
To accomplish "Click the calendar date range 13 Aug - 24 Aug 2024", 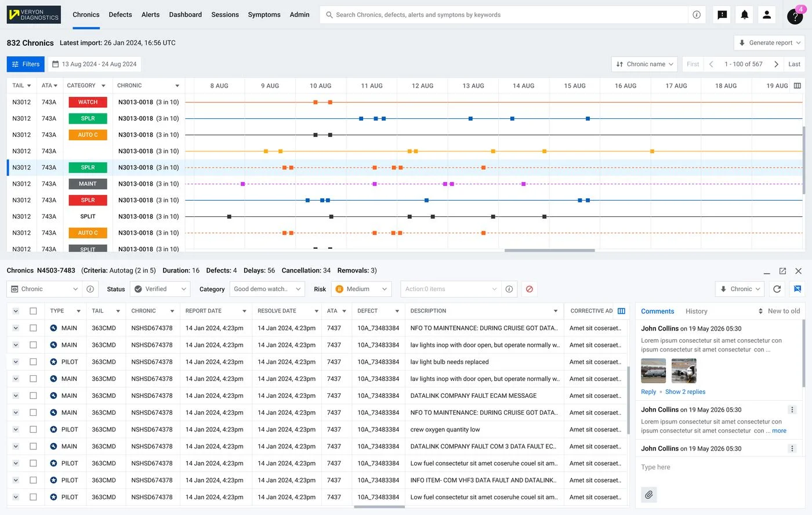I will 95,64.
